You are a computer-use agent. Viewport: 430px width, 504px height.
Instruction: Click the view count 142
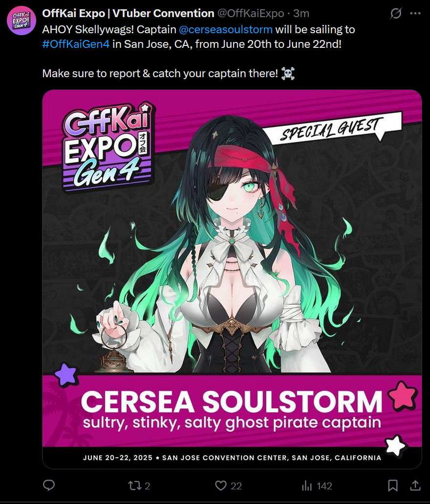pyautogui.click(x=324, y=485)
